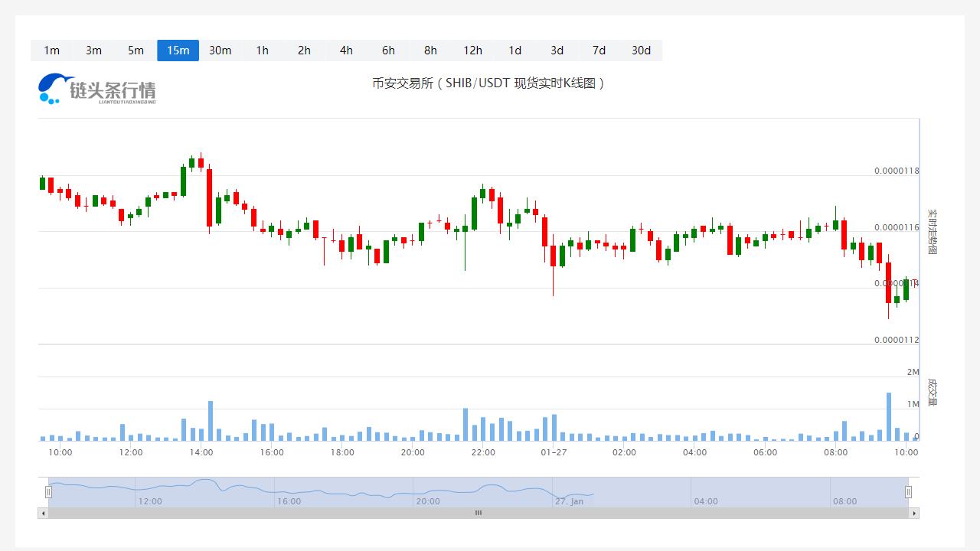This screenshot has height=551, width=980.
Task: Click the 成交量 volume axis label
Action: coord(932,392)
